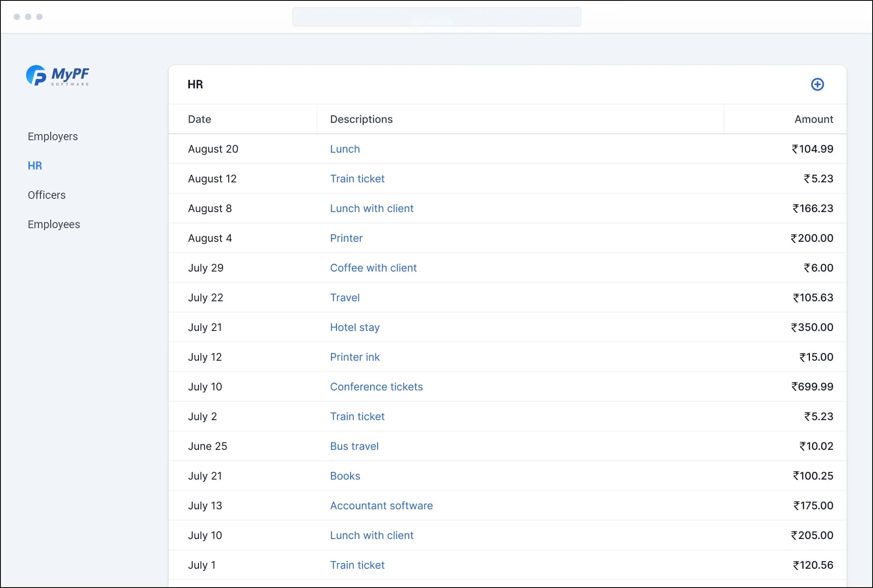This screenshot has height=588, width=873.
Task: Open the Printer expense link
Action: (346, 238)
